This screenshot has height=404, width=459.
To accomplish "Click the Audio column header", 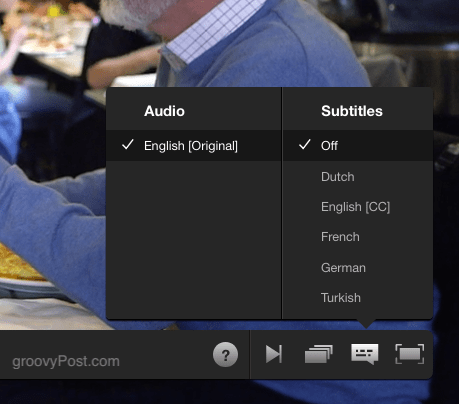I will 164,111.
